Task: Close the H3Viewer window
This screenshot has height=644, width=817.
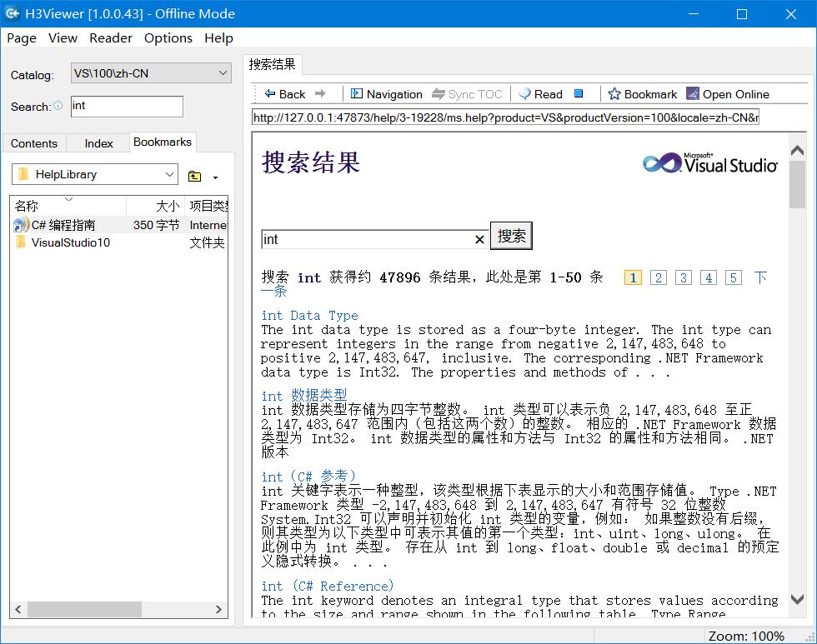Action: pyautogui.click(x=791, y=14)
